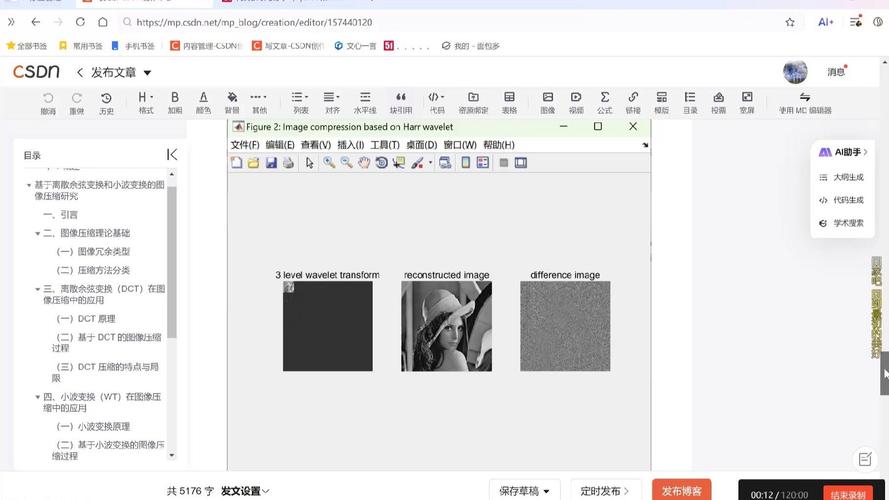Click 代码生成 in AI assistant panel
This screenshot has height=500, width=889.
(x=841, y=200)
